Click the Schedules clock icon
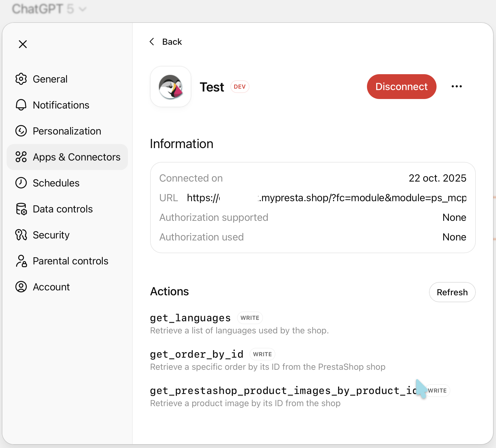496x448 pixels. pos(21,183)
